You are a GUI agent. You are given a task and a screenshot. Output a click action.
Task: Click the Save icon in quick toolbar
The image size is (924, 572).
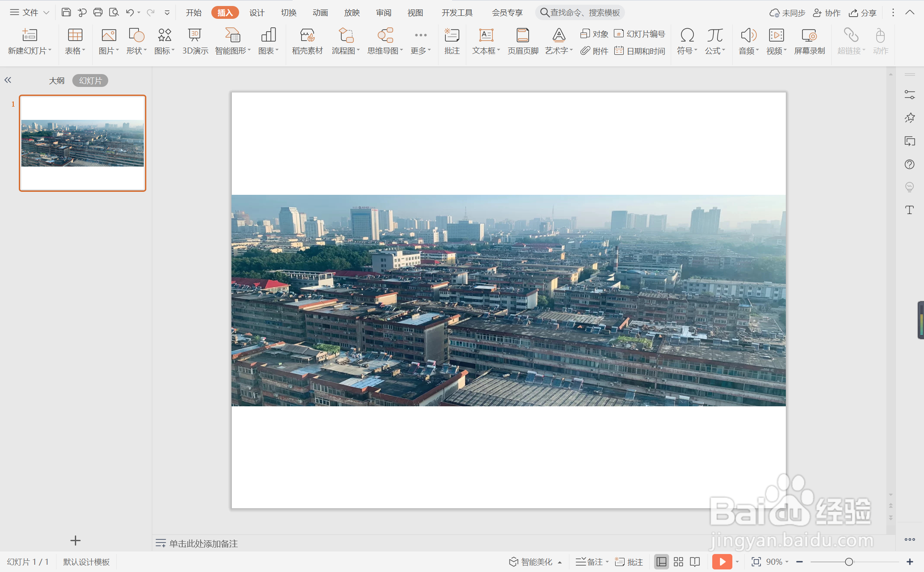click(66, 12)
